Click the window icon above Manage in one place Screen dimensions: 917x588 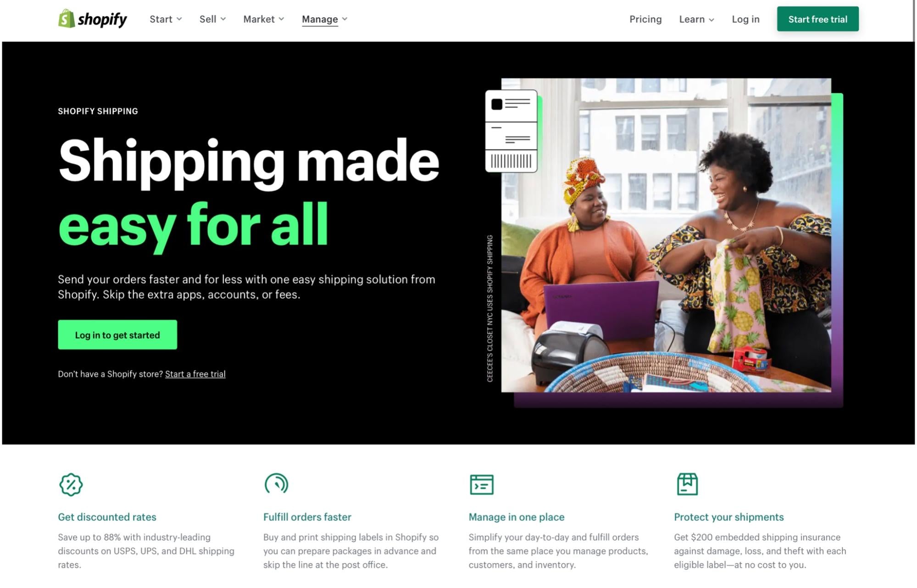coord(482,485)
